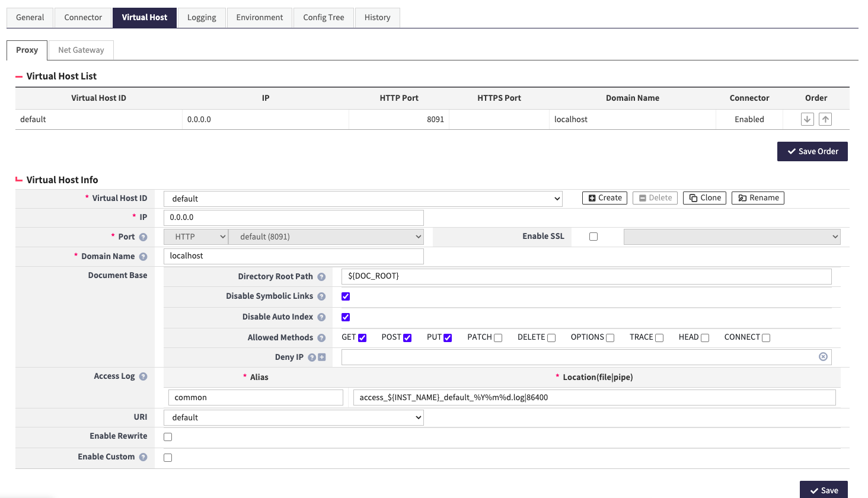Open the HTTP protocol dropdown under Port

coord(196,236)
